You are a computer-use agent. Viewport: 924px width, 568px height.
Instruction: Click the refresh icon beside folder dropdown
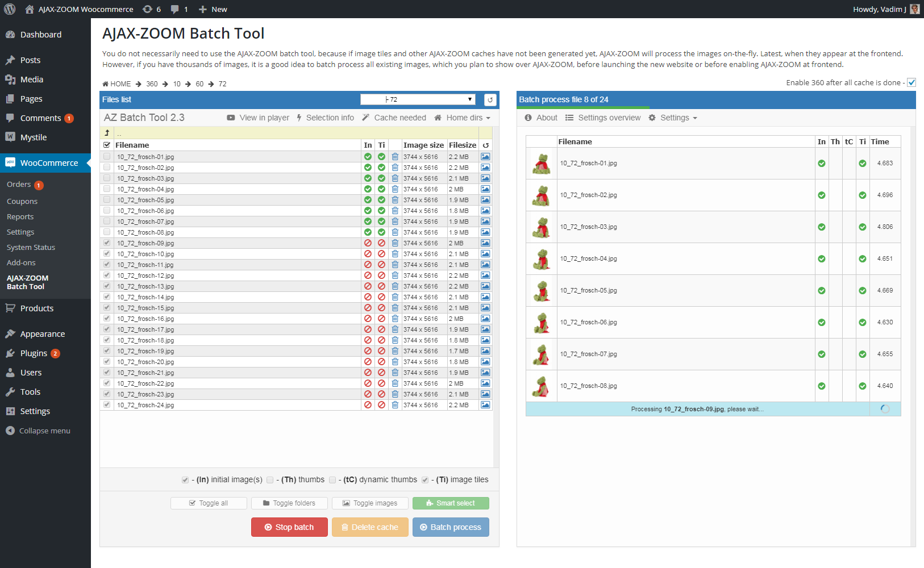tap(490, 100)
